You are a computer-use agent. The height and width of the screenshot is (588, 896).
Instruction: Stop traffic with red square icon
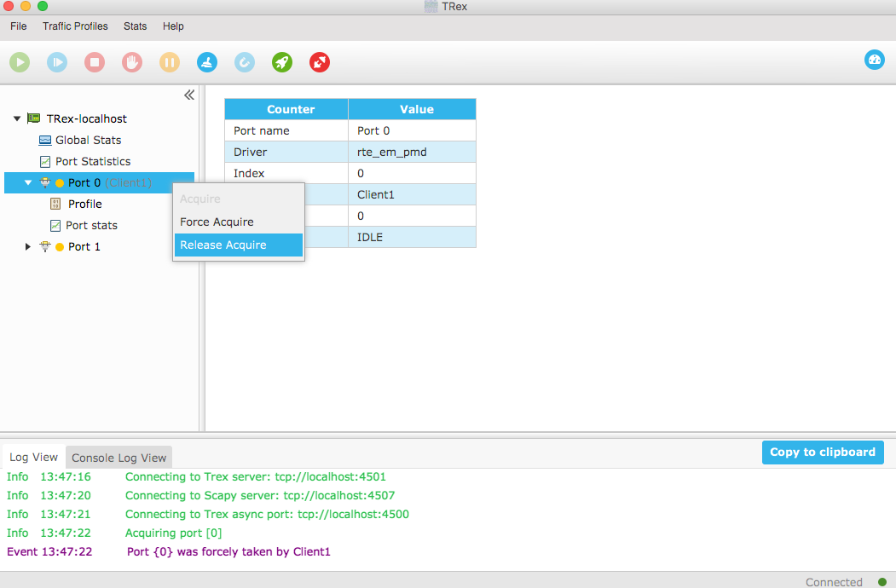(x=95, y=62)
